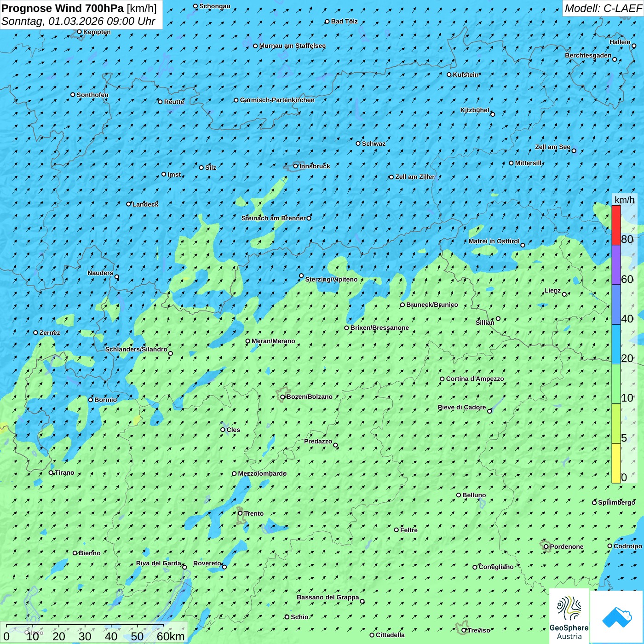Click the 'Rovereto' label

coord(207,563)
